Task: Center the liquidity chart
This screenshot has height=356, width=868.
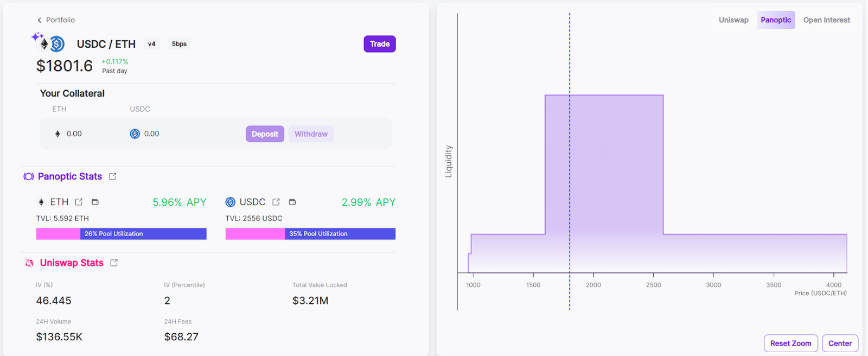Action: 840,344
